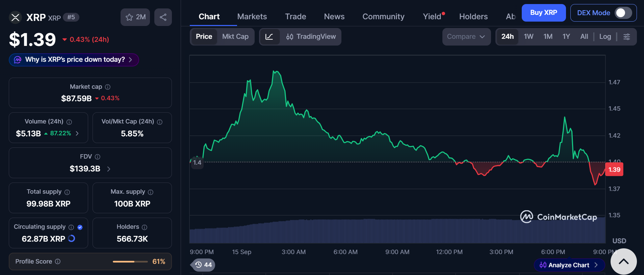
Task: Click FDV info icon
Action: [98, 157]
